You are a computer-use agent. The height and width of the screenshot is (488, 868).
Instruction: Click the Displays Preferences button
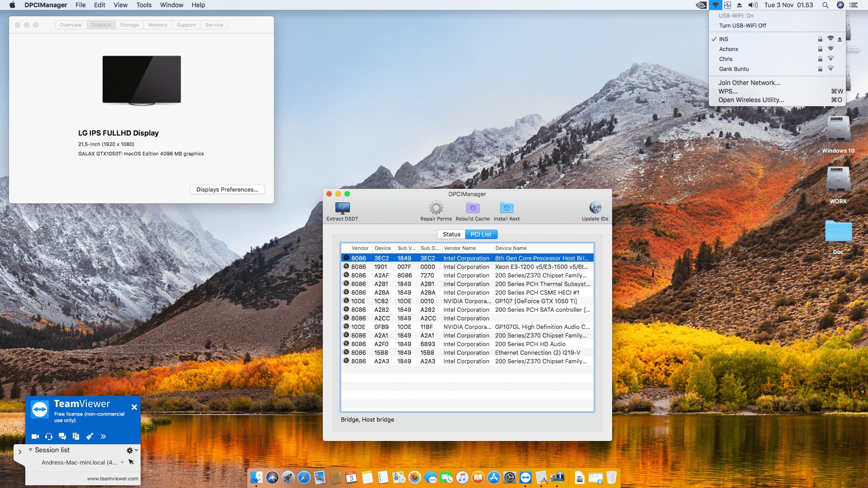click(x=227, y=190)
